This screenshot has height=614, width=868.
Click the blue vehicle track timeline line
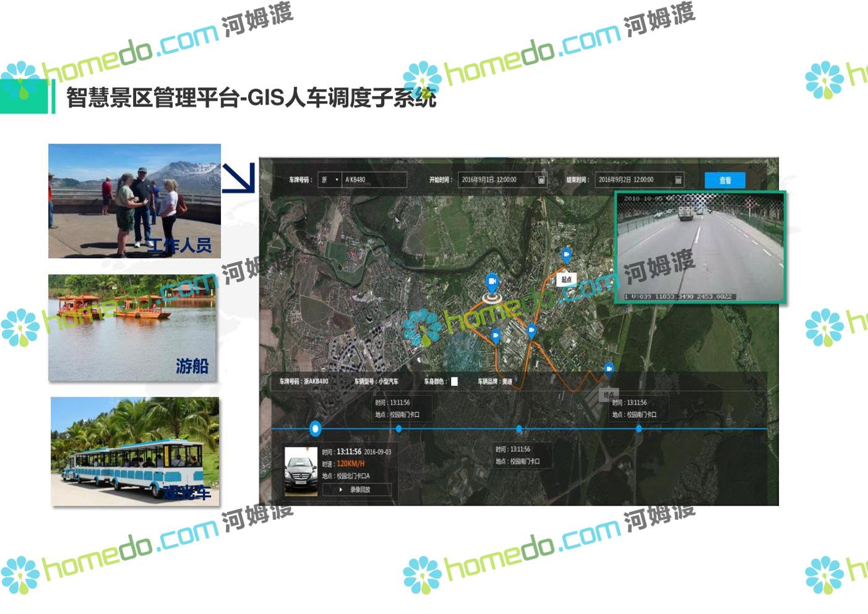[x=520, y=428]
